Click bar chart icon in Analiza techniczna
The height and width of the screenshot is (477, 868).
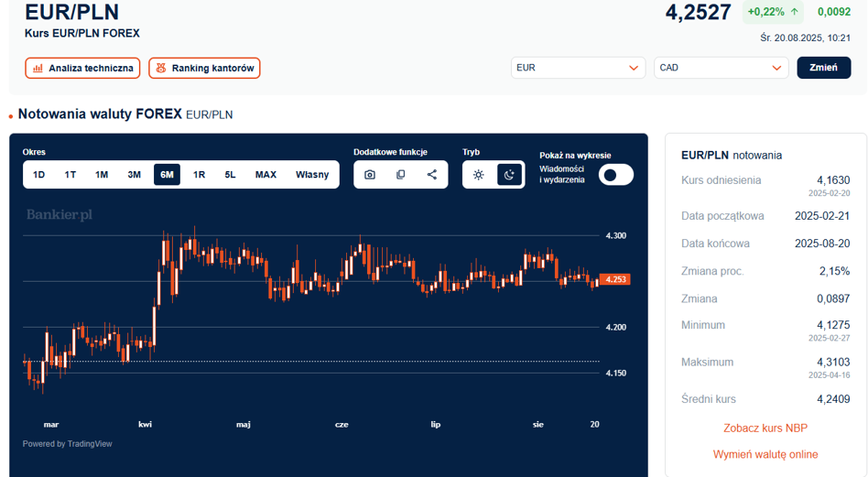tap(38, 68)
